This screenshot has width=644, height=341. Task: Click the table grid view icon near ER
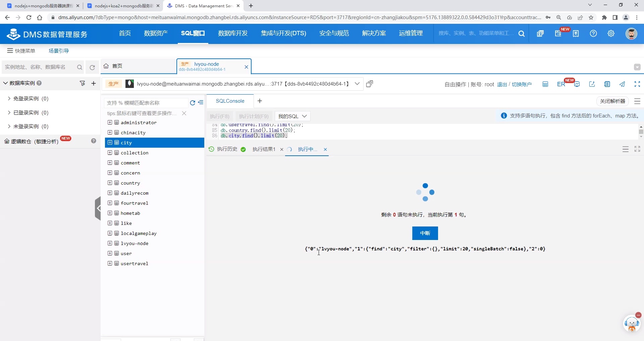(x=545, y=84)
